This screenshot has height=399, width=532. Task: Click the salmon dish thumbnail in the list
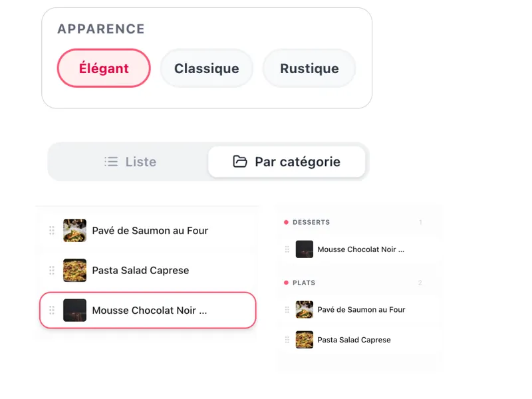click(74, 230)
